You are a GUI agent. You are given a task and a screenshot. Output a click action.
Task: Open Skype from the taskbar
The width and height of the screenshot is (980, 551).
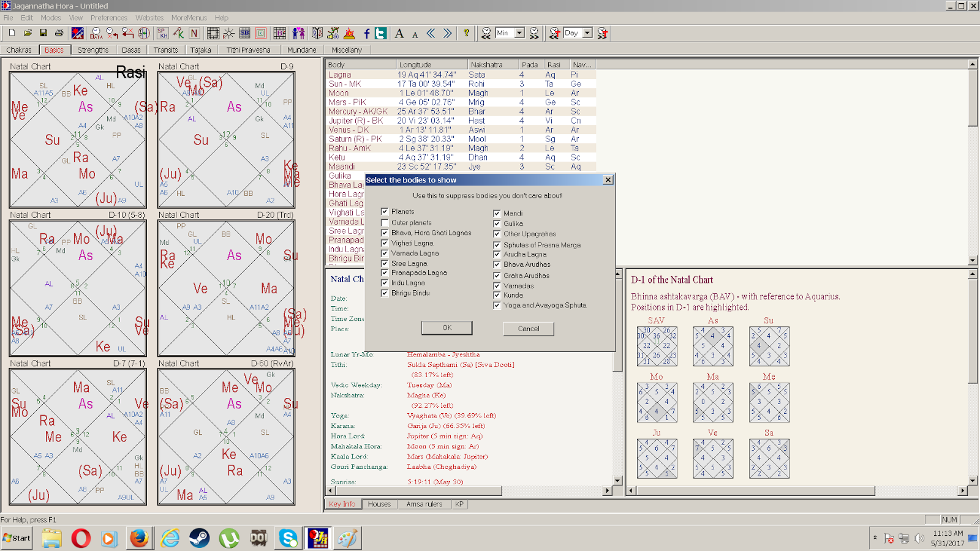[288, 538]
